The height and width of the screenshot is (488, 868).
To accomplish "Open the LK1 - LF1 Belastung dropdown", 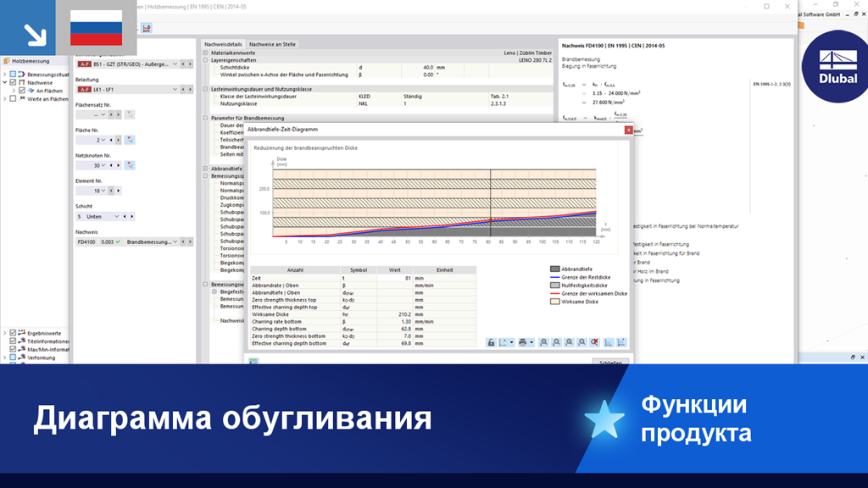I will tap(175, 89).
